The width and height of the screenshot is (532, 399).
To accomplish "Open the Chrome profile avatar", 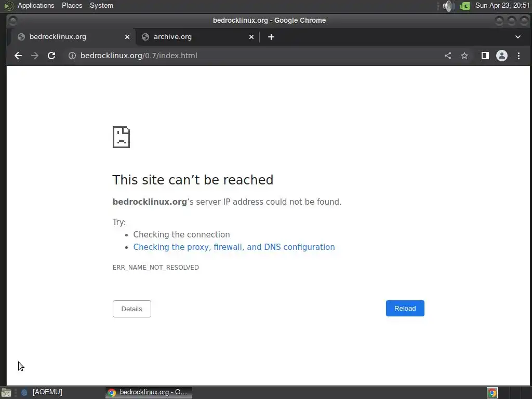I will coord(502,56).
